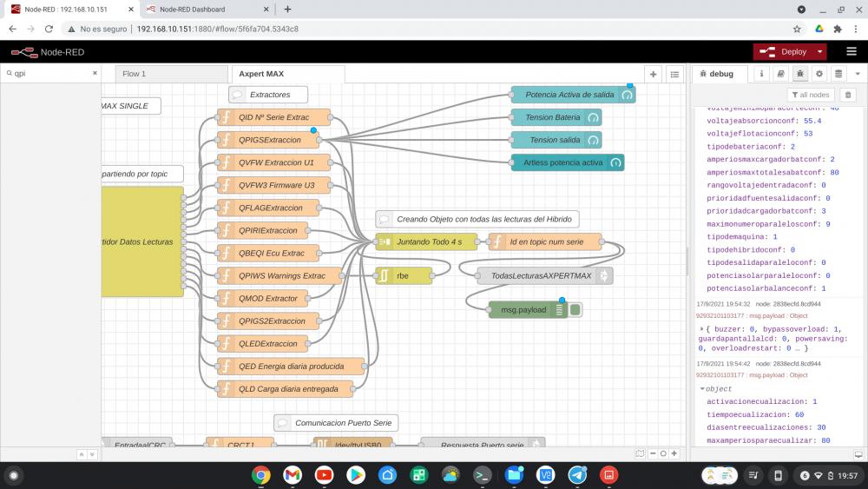The width and height of the screenshot is (868, 489).
Task: Open the Terminal app from shelf
Action: [482, 475]
